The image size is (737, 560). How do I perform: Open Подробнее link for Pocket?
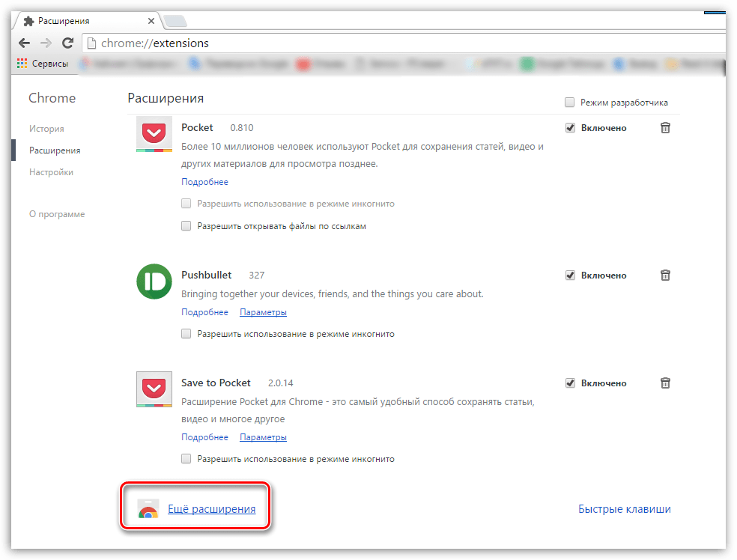click(204, 182)
